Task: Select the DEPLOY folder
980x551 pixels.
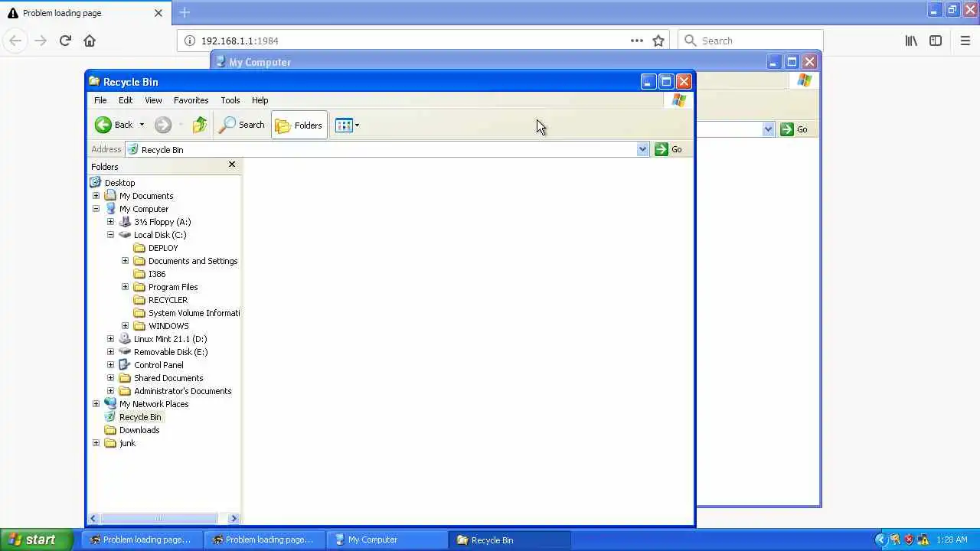Action: (x=163, y=248)
